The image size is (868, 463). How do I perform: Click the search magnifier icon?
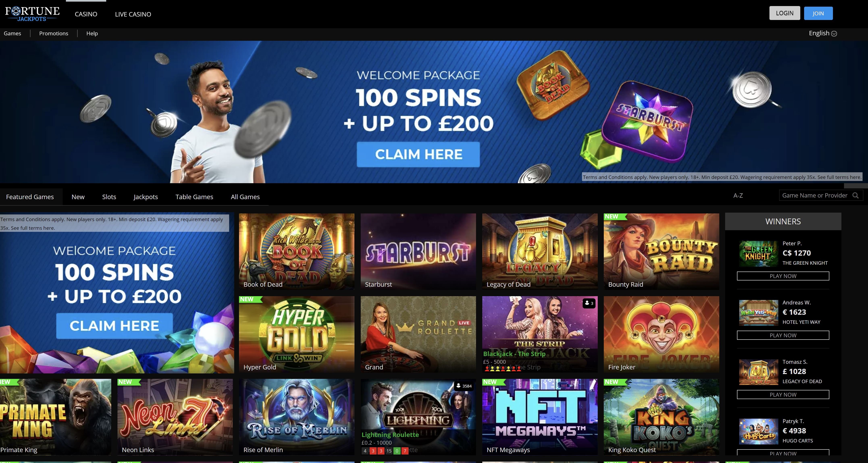click(x=855, y=195)
